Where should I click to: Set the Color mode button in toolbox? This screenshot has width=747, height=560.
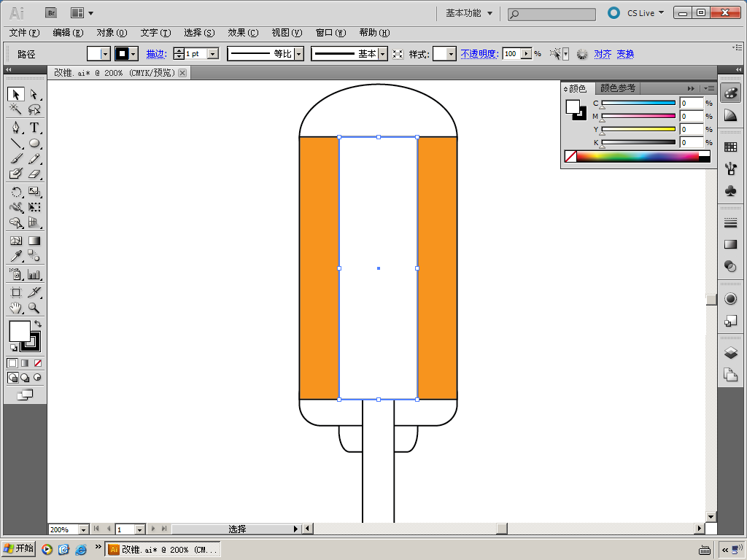click(12, 363)
